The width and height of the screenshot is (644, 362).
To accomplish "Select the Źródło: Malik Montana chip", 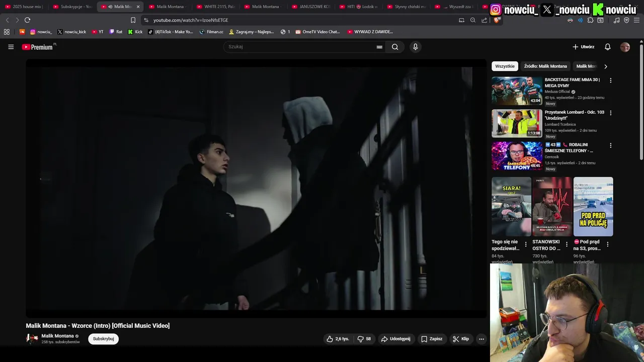I will (545, 66).
